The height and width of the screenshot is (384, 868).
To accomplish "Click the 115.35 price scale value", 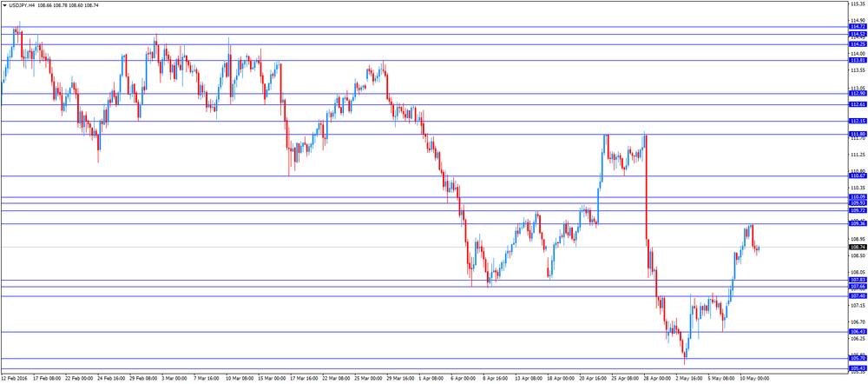I will tap(857, 3).
